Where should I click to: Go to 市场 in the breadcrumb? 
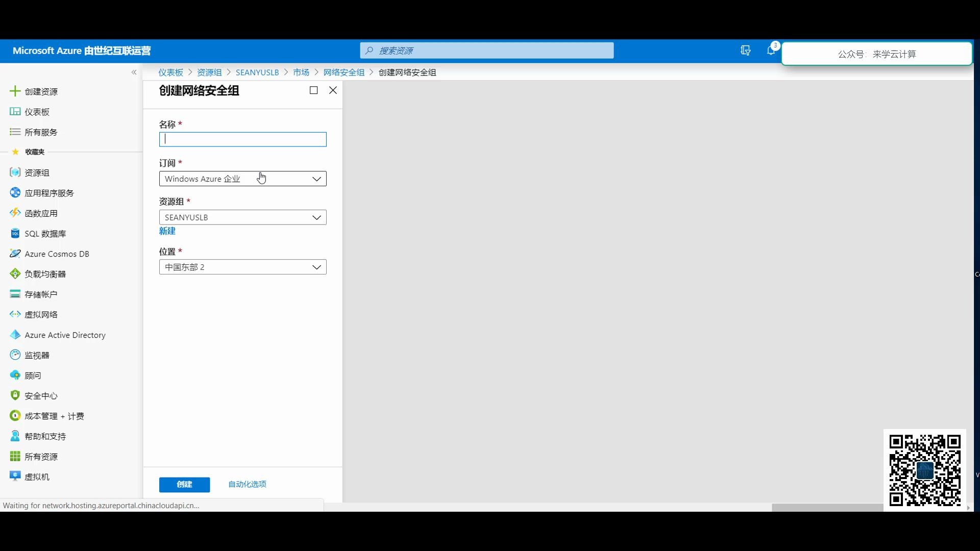pyautogui.click(x=301, y=72)
